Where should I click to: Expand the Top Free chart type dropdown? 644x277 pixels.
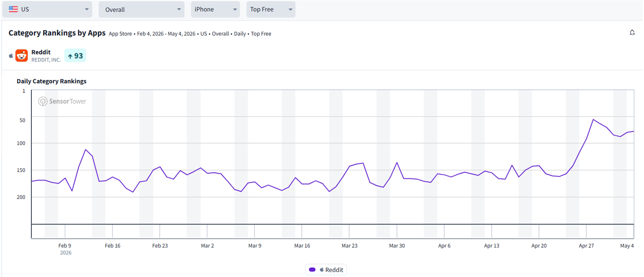click(271, 9)
